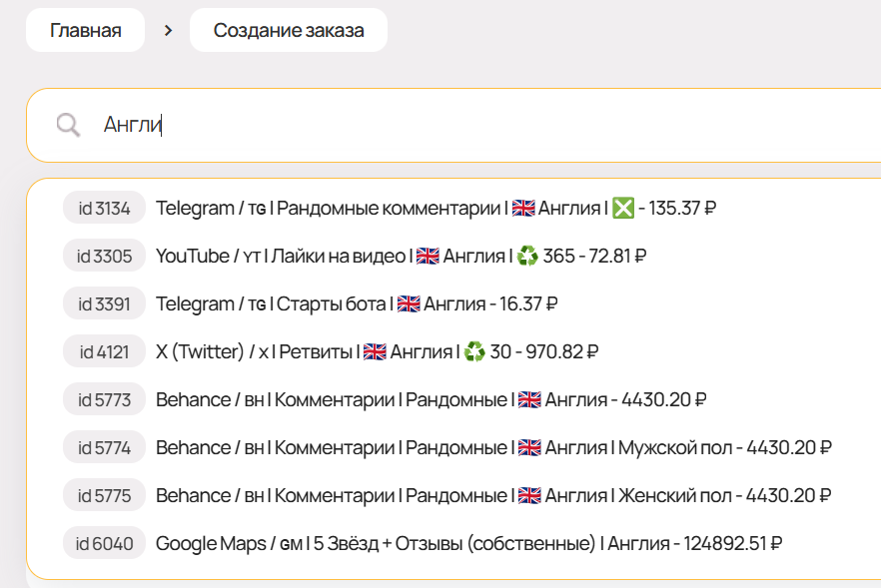881x588 pixels.
Task: Choose Behance comments with Мужской пол
Action: coord(493,448)
